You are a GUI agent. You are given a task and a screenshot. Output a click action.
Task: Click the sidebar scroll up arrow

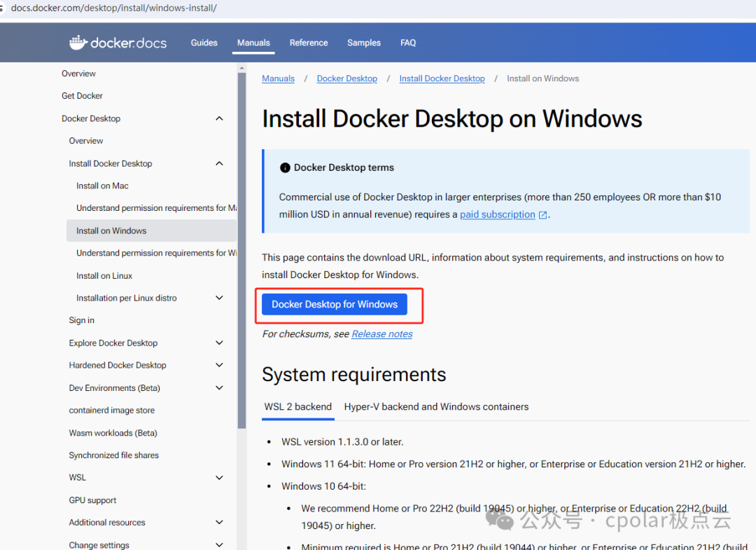point(241,68)
